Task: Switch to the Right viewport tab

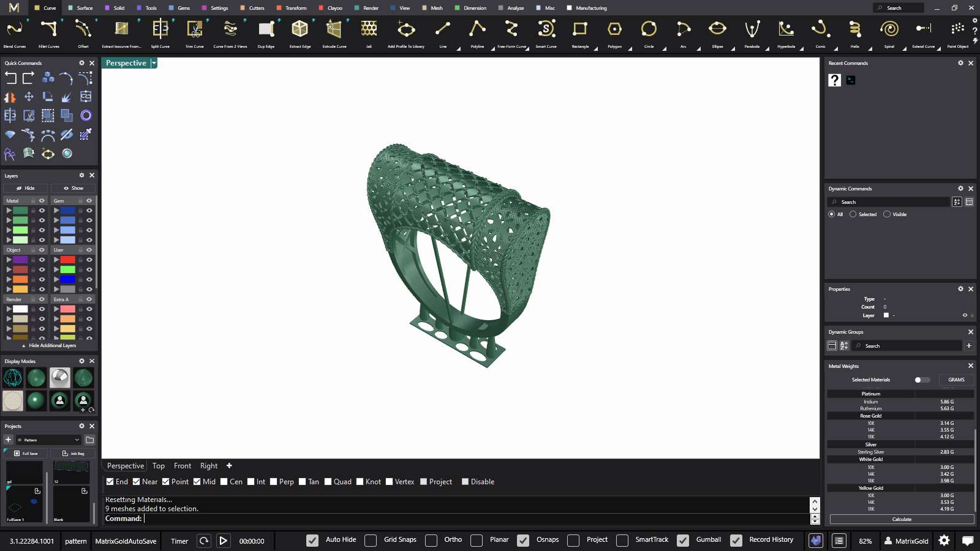Action: point(209,466)
